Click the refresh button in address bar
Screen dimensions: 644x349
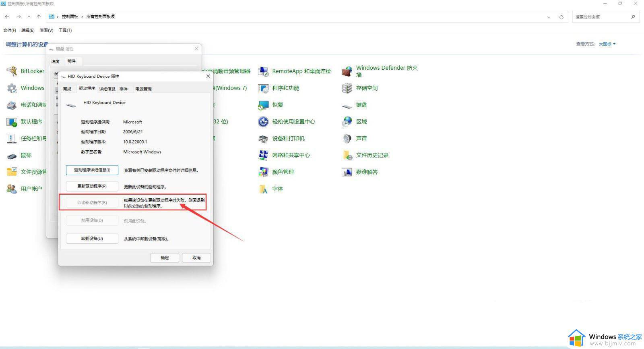coord(561,17)
